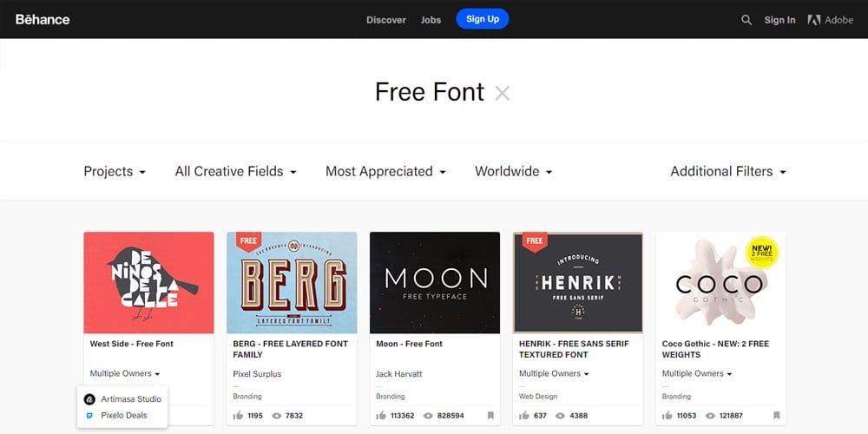The image size is (868, 434).
Task: Click the Adobe logo icon
Action: 814,20
